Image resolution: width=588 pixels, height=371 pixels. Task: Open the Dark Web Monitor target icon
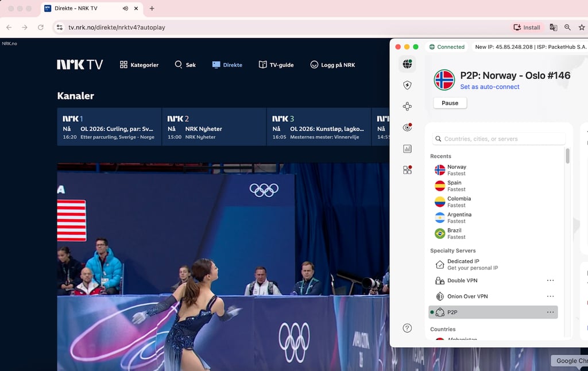tap(407, 127)
